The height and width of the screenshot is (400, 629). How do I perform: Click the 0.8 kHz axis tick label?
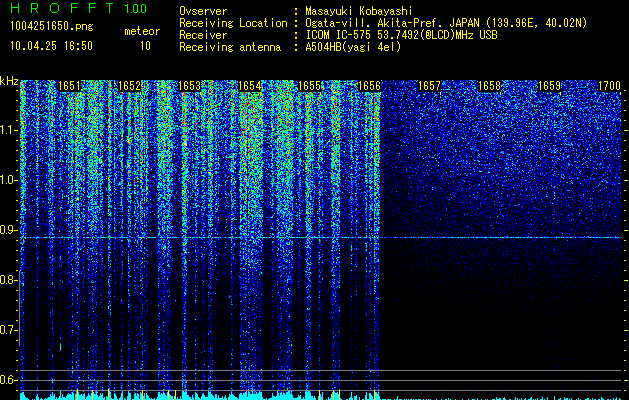[8, 280]
